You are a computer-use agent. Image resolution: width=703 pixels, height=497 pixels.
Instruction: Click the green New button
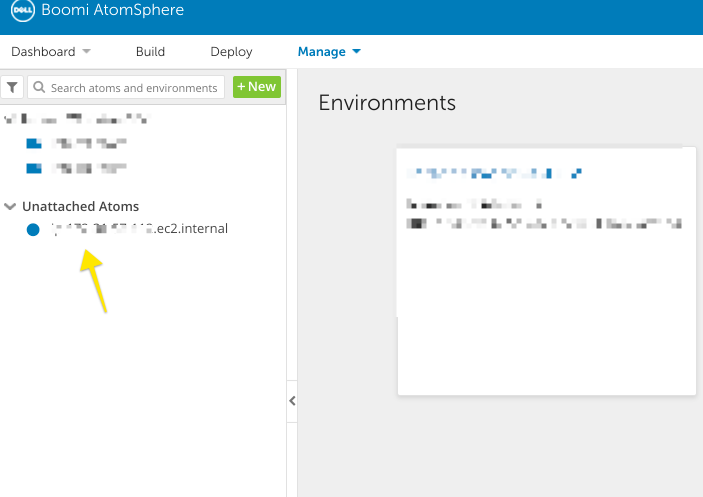pyautogui.click(x=257, y=87)
